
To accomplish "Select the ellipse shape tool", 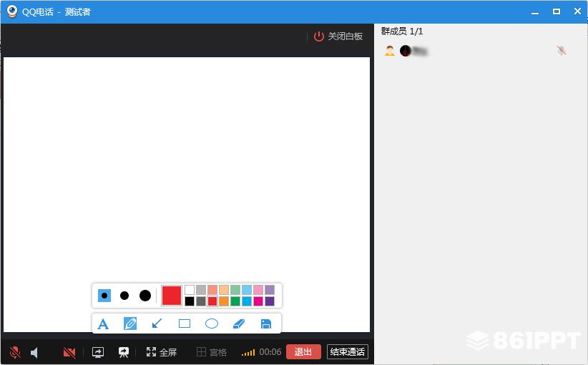I will [x=212, y=323].
